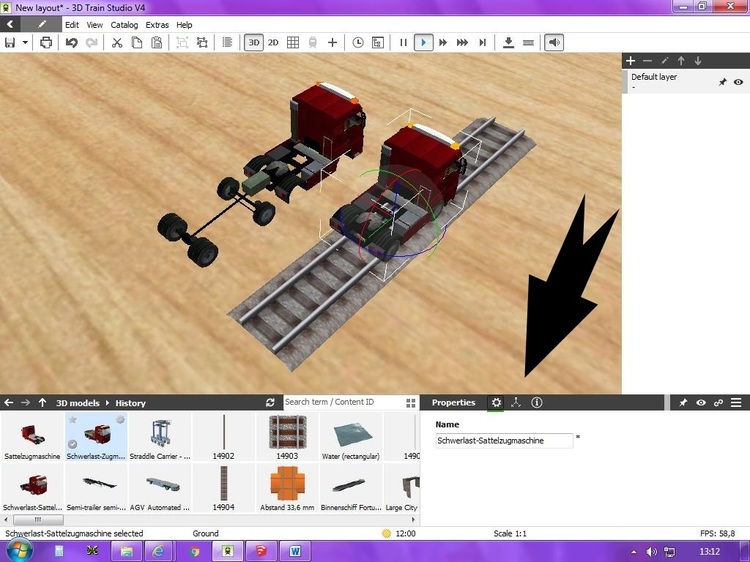Click the catalog horizontal scrollbar thumb
Image resolution: width=750 pixels, height=562 pixels.
pos(38,519)
